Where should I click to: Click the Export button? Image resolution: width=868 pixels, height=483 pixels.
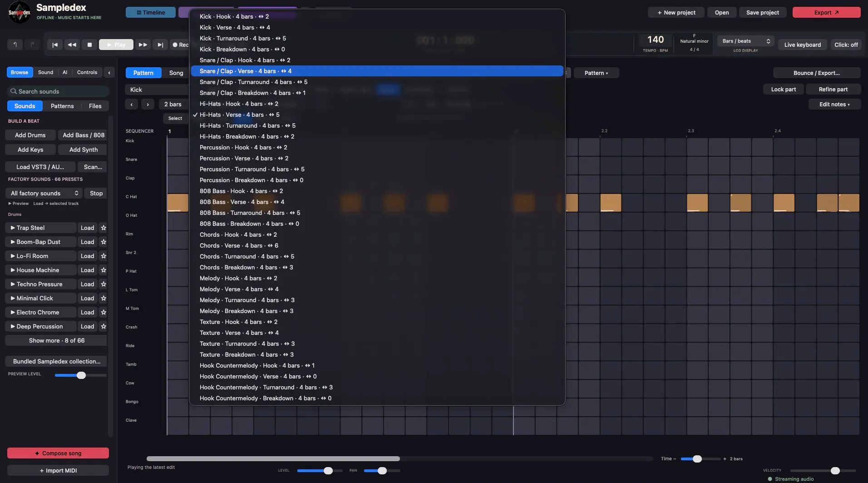point(826,12)
